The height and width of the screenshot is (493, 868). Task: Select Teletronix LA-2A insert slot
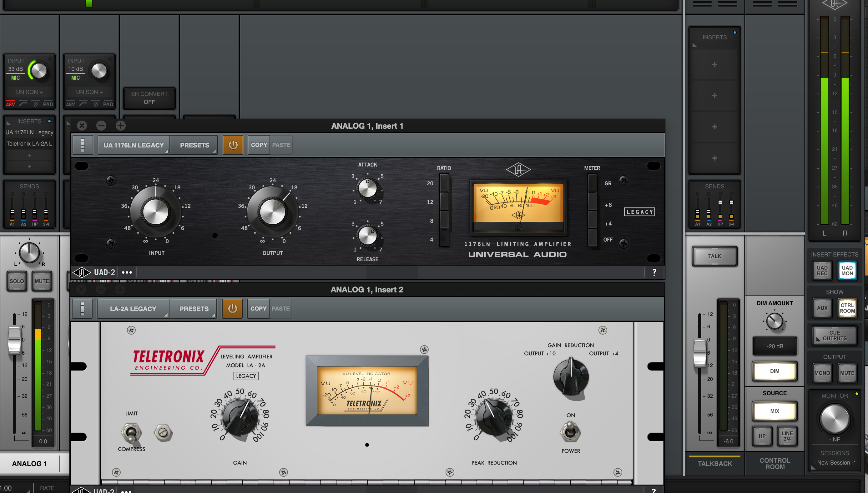(x=29, y=144)
